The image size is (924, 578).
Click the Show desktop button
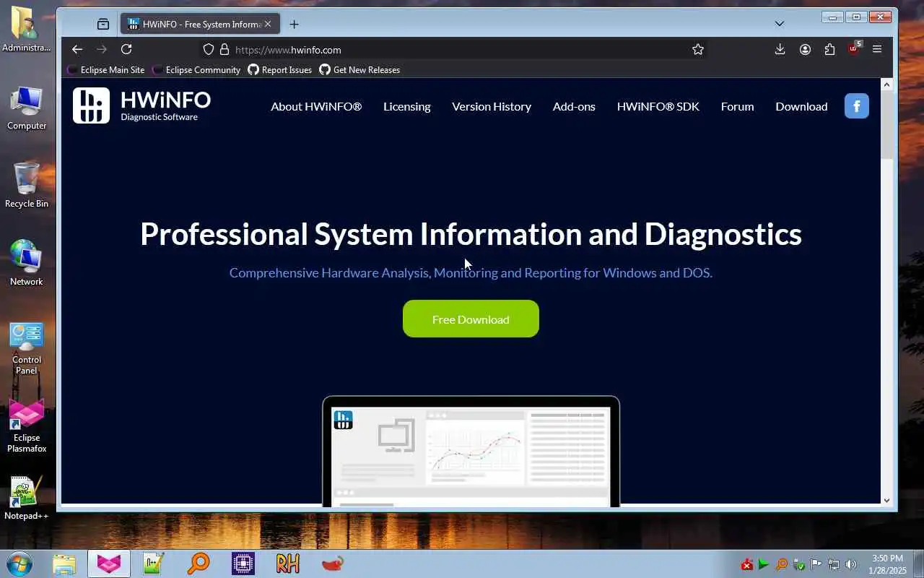[x=918, y=564]
